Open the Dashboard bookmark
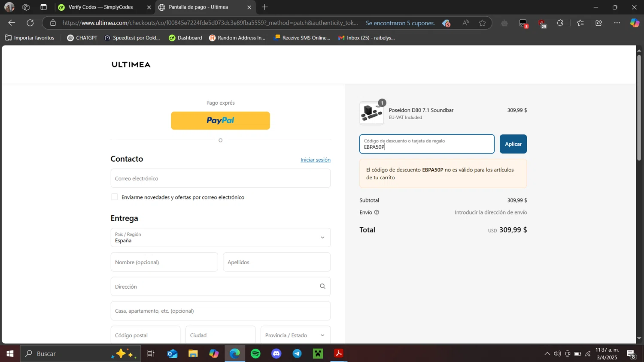The height and width of the screenshot is (362, 644). [x=185, y=38]
